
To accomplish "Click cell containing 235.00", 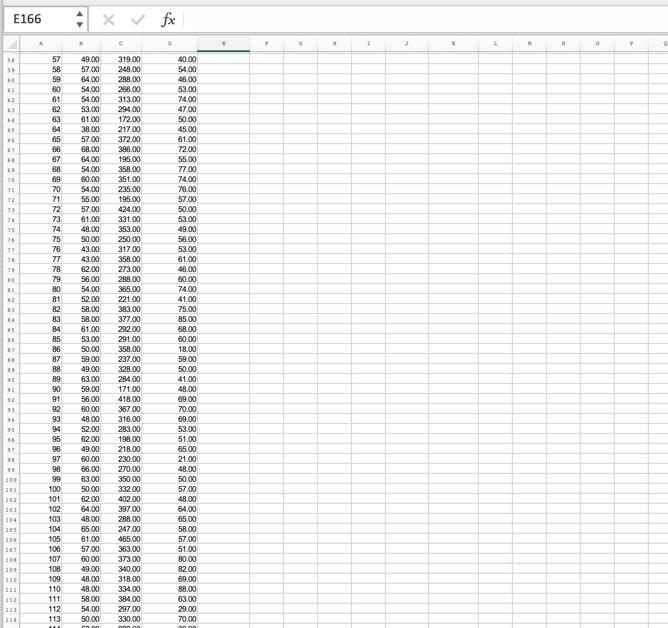I will click(x=121, y=189).
